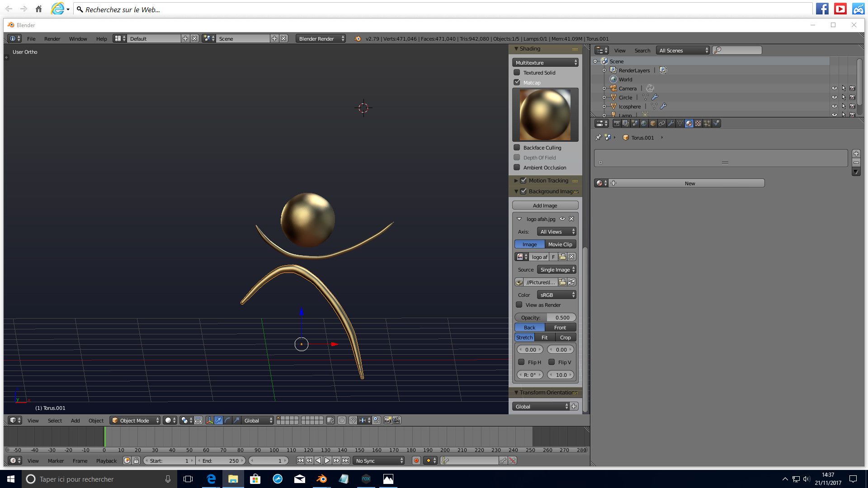This screenshot has width=868, height=488.
Task: Click the OpenGL render image camera icon
Action: (x=387, y=421)
